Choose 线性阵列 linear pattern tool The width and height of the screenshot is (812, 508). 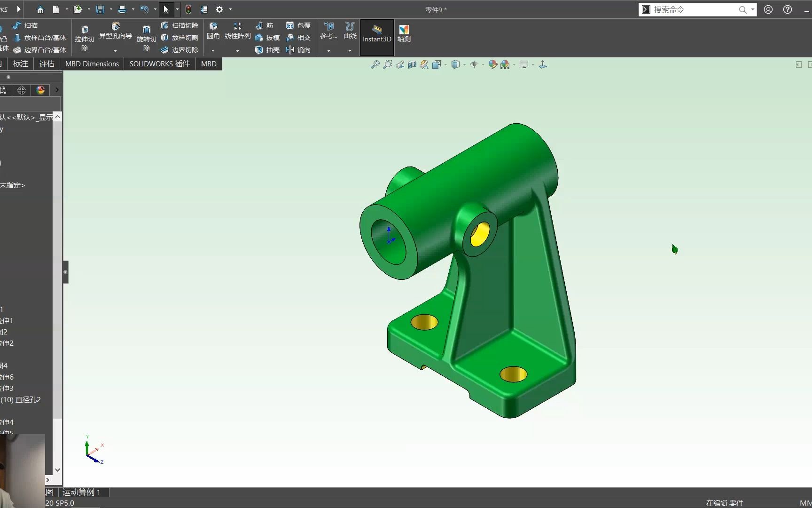pos(238,31)
